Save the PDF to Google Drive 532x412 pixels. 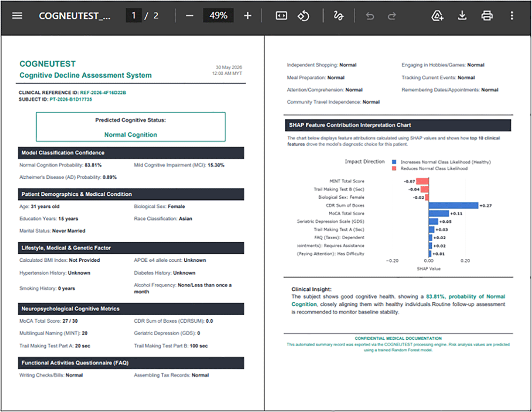pyautogui.click(x=437, y=16)
